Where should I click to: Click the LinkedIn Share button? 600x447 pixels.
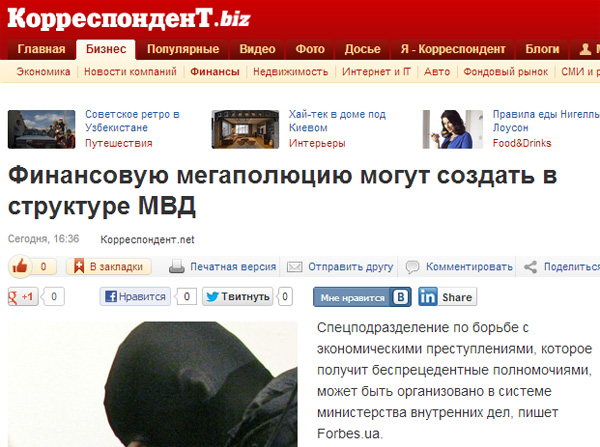pyautogui.click(x=447, y=297)
